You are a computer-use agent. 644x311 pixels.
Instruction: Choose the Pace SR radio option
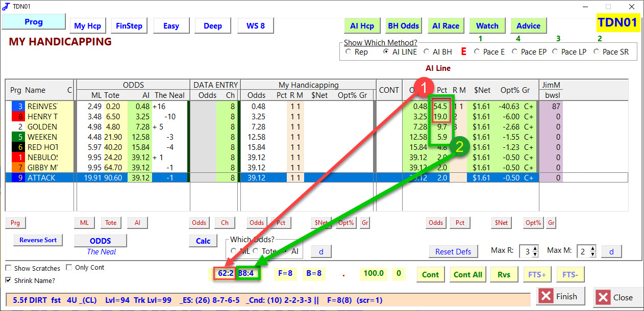[596, 52]
